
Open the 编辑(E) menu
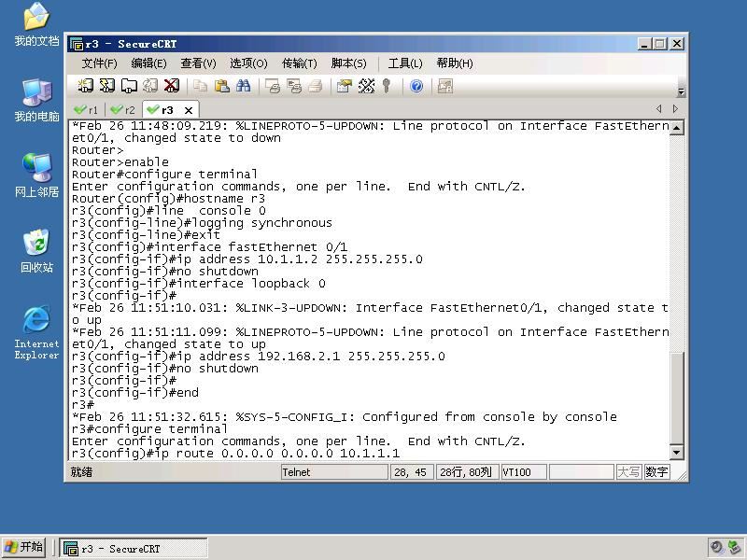[x=148, y=63]
